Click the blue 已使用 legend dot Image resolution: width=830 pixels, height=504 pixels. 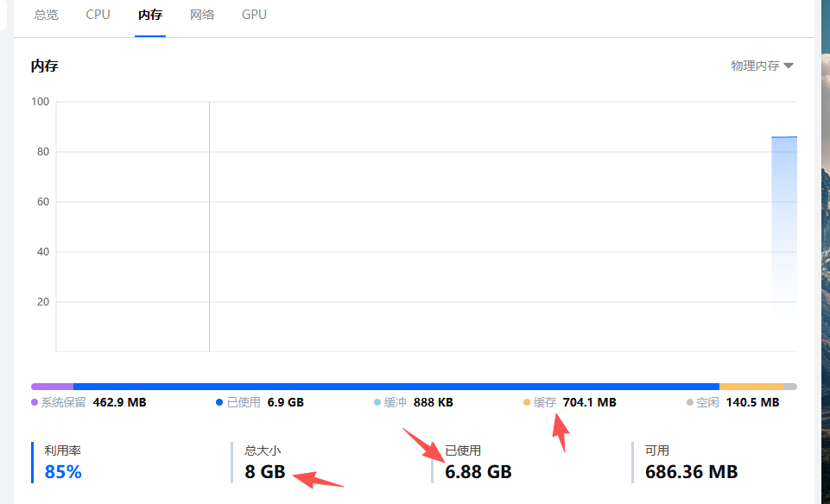click(219, 402)
